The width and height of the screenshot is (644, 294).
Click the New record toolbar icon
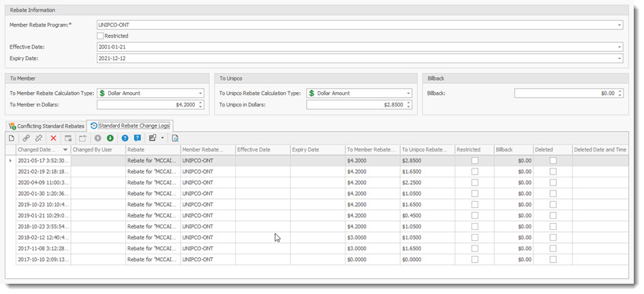[12, 138]
